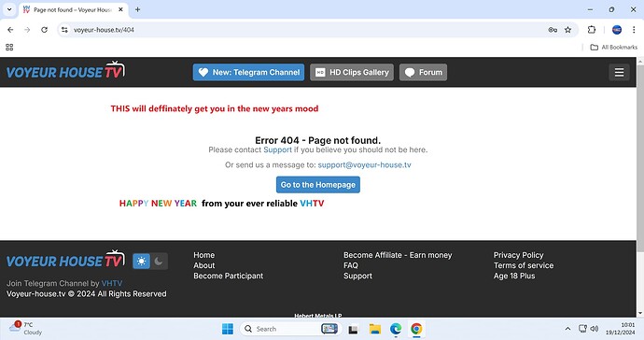Open the Terms of service link
The height and width of the screenshot is (340, 644).
(524, 265)
